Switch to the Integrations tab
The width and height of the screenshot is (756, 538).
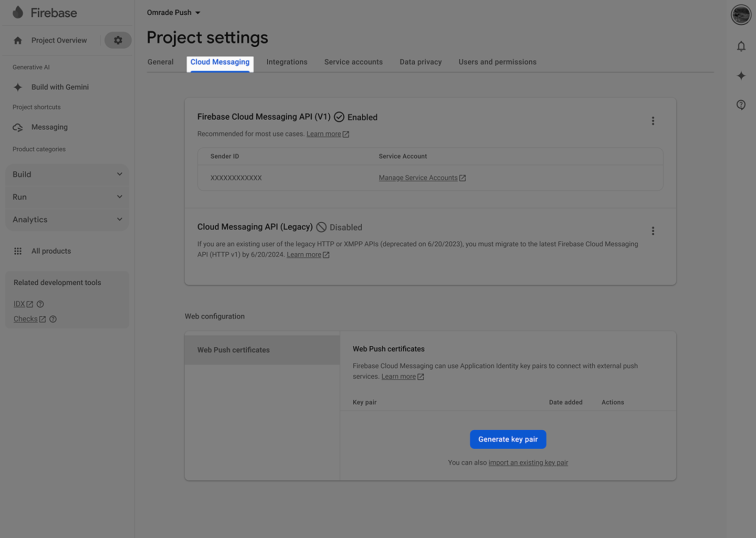click(287, 62)
